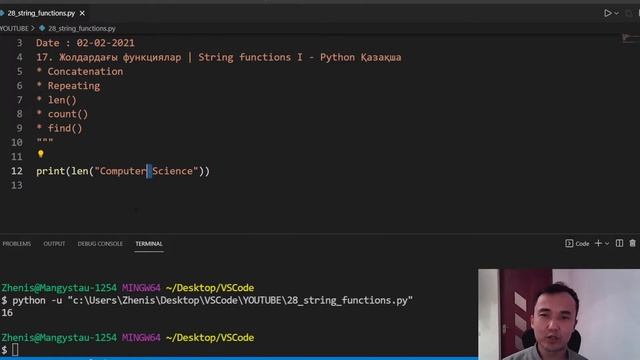
Task: Open the DEBUG CONSOLE panel tab
Action: [x=100, y=244]
